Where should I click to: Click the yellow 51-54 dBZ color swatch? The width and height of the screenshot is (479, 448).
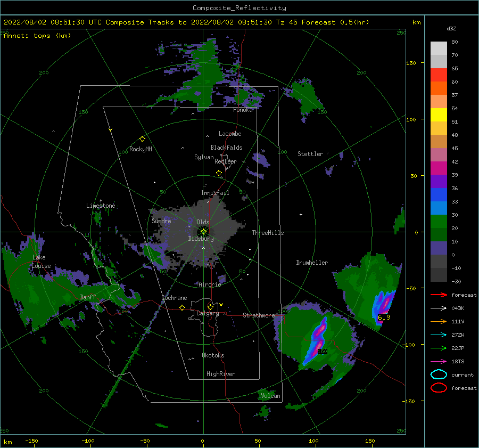point(439,115)
